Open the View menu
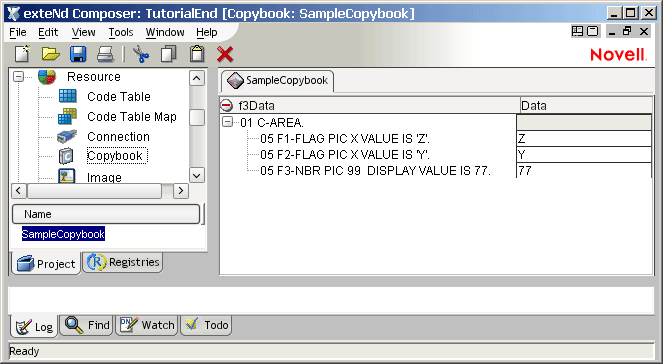Screen dimensions: 663x364 coord(83,32)
